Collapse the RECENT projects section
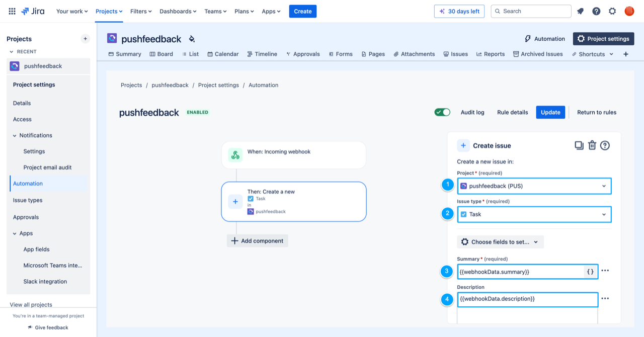Screen dimensions: 644x337 click(x=12, y=52)
